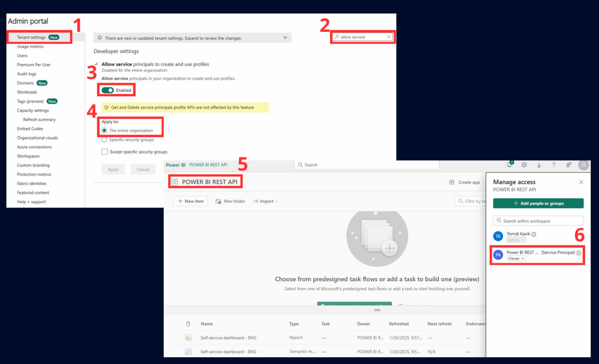Image resolution: width=599 pixels, height=364 pixels.
Task: Click the workspace icon beside POWER BI REST API
Action: (175, 182)
